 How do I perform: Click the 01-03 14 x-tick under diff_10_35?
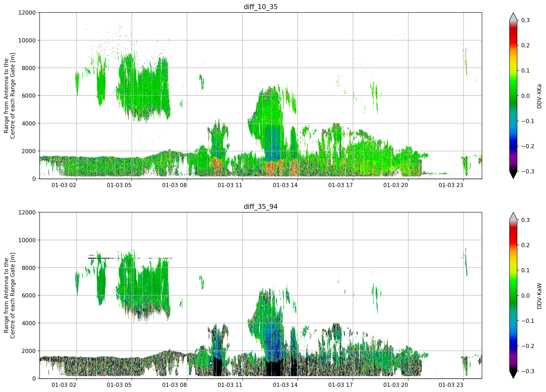(285, 185)
